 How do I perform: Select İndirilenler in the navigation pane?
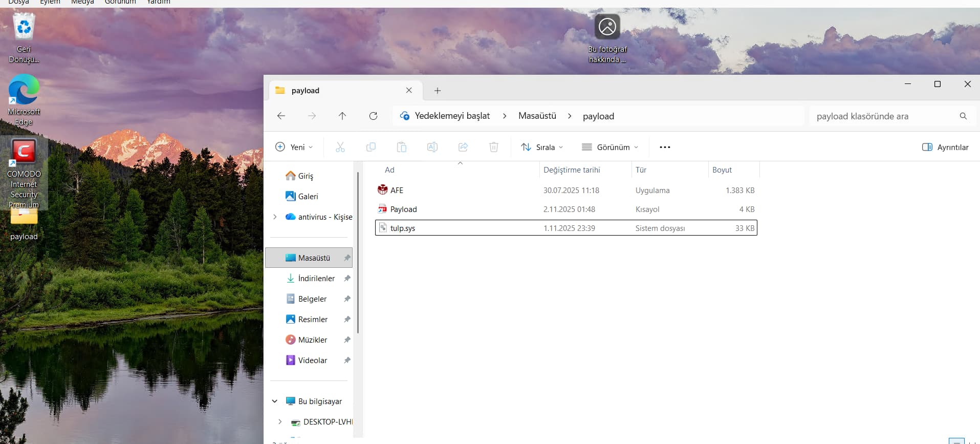pyautogui.click(x=316, y=278)
